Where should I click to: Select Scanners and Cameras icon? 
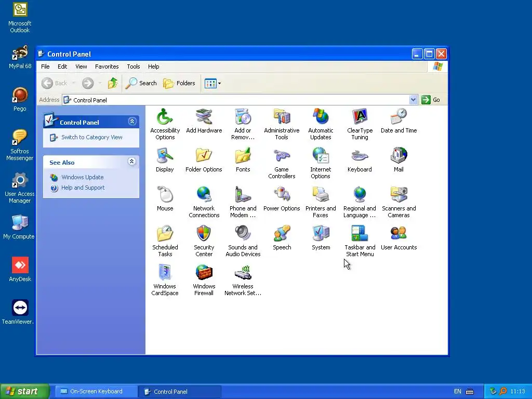point(398,202)
